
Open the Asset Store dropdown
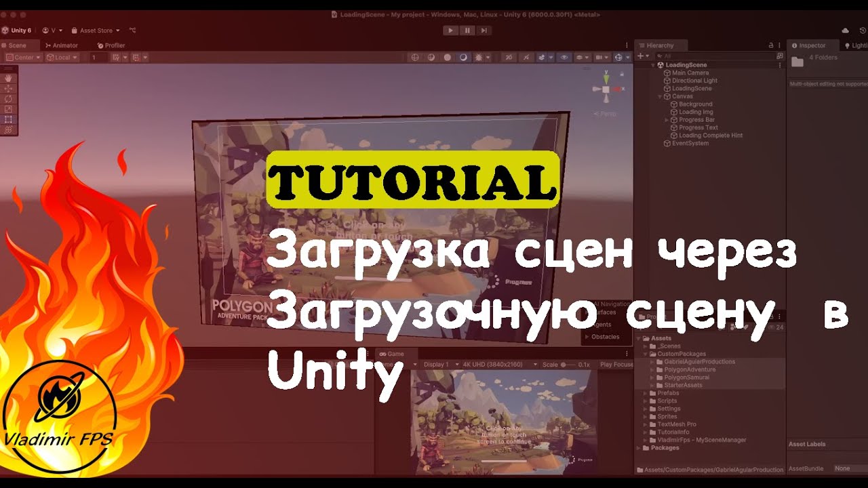pos(96,30)
